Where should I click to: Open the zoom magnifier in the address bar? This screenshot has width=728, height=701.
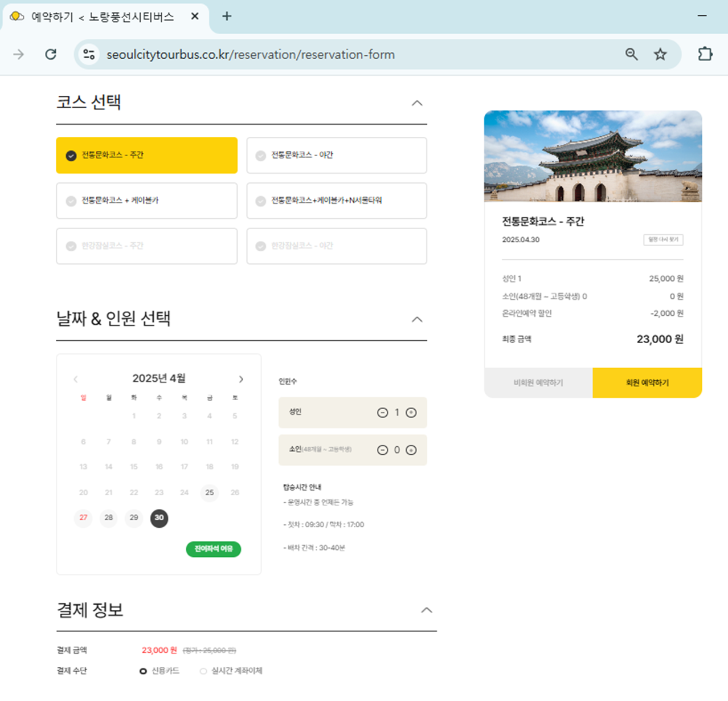pyautogui.click(x=631, y=54)
